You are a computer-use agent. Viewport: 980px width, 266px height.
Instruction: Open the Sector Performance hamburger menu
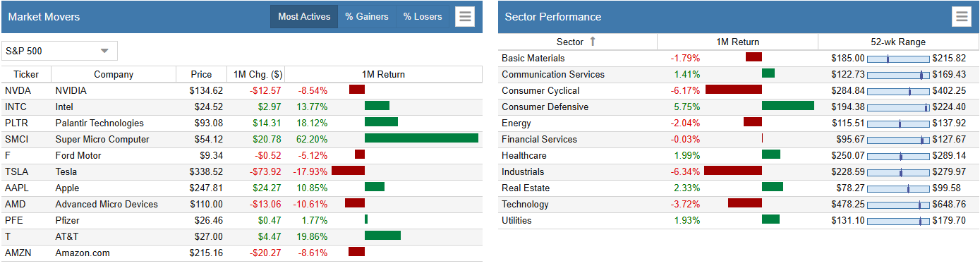(x=962, y=17)
